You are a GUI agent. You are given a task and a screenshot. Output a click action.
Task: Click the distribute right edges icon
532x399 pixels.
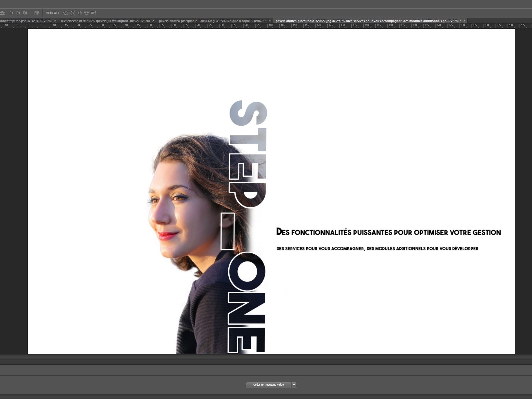tap(25, 13)
